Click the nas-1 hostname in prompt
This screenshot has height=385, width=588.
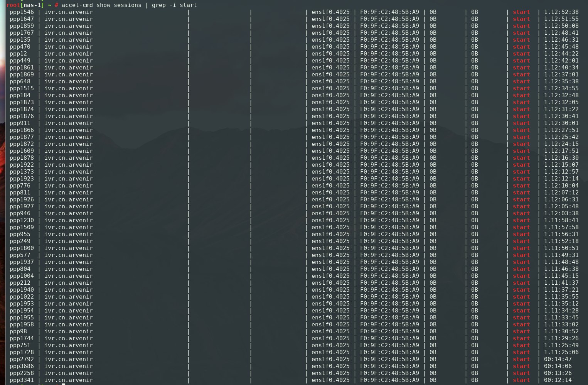[32, 5]
